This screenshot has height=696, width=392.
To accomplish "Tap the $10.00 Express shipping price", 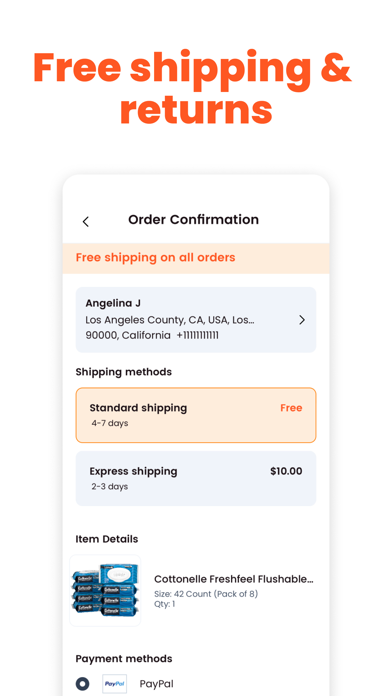I will (x=286, y=471).
